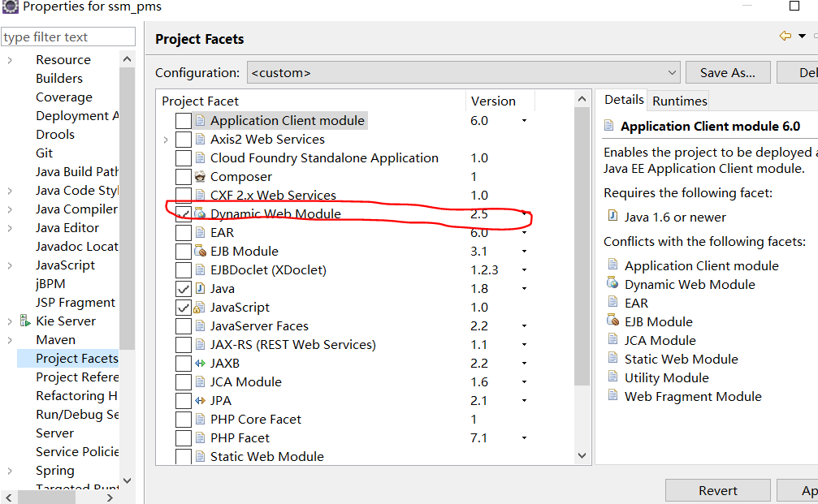Open the navigation history dropdown arrow
The height and width of the screenshot is (504, 818).
(x=802, y=36)
